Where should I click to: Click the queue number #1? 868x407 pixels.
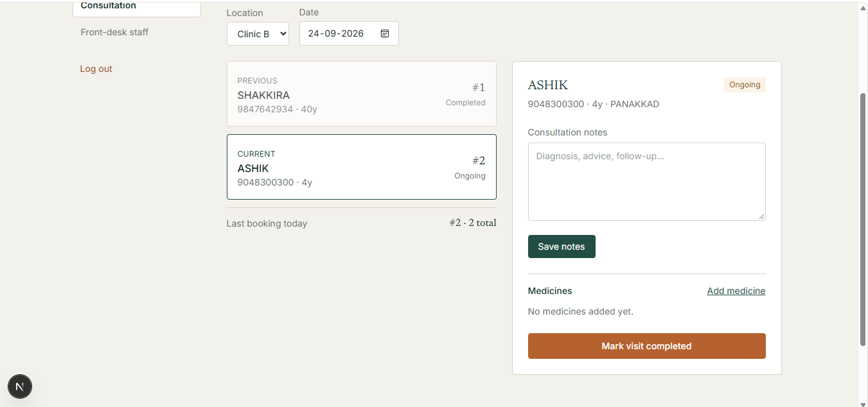tap(479, 87)
